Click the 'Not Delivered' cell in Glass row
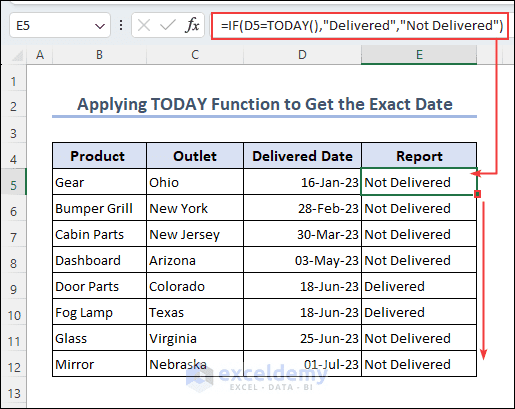Image resolution: width=515 pixels, height=409 pixels. click(x=419, y=338)
